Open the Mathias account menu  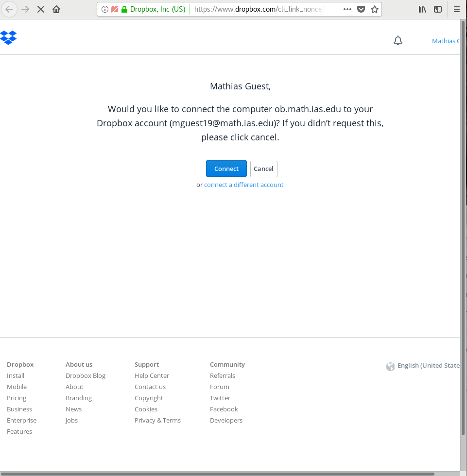point(445,41)
